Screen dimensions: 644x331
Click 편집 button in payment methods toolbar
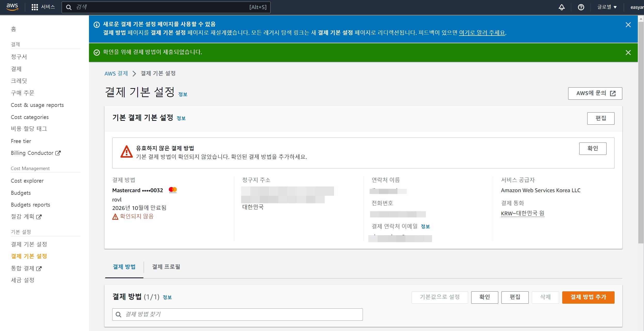(515, 297)
